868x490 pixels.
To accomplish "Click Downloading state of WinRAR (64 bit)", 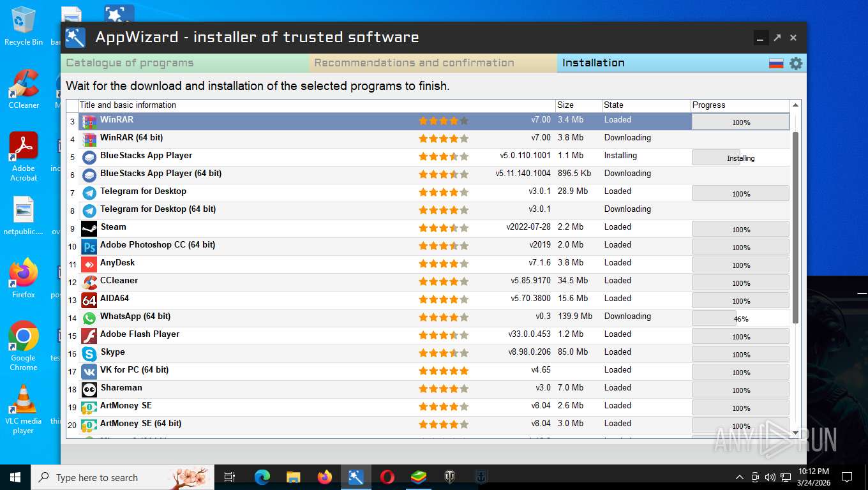I will coord(627,137).
